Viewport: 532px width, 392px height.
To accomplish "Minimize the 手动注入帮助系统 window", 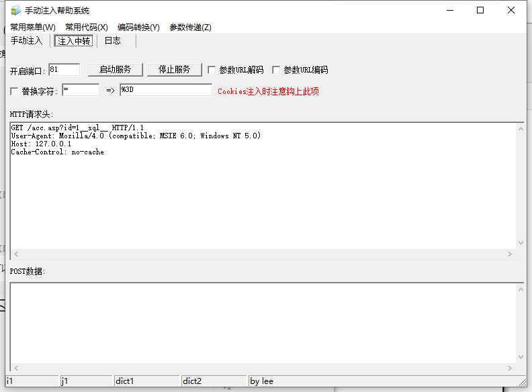I will pos(450,11).
